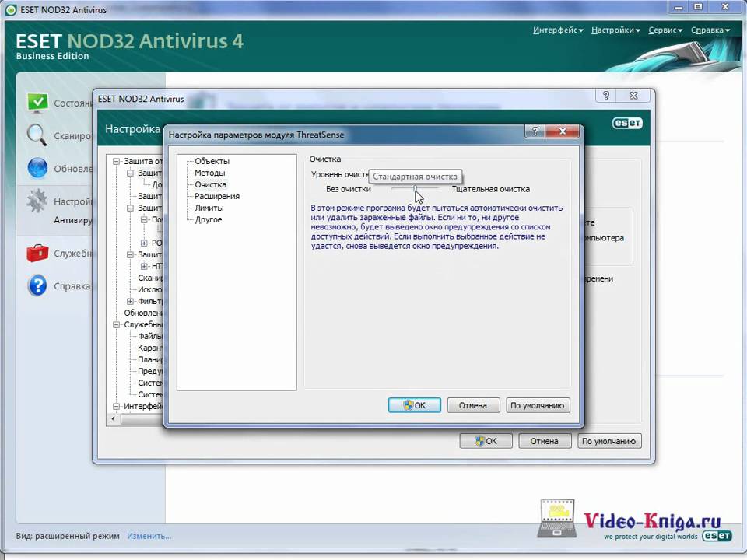This screenshot has height=560, width=747.
Task: Open the Справка menu at top
Action: (710, 30)
